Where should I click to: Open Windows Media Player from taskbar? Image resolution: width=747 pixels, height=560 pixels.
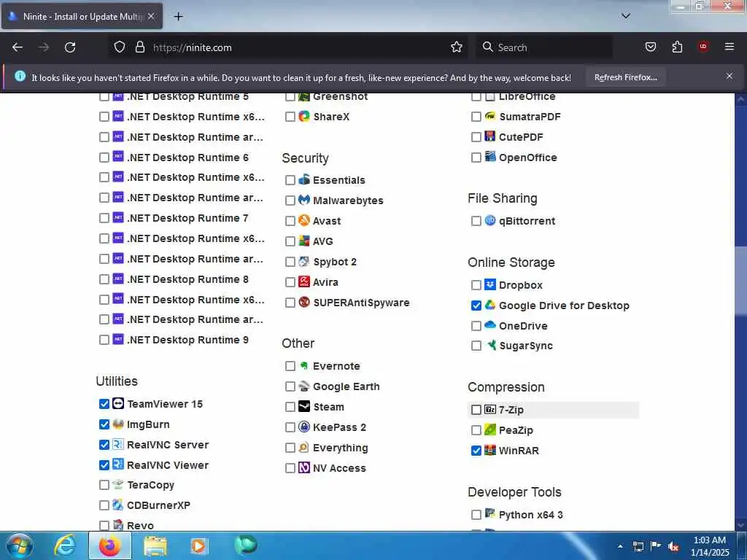198,546
